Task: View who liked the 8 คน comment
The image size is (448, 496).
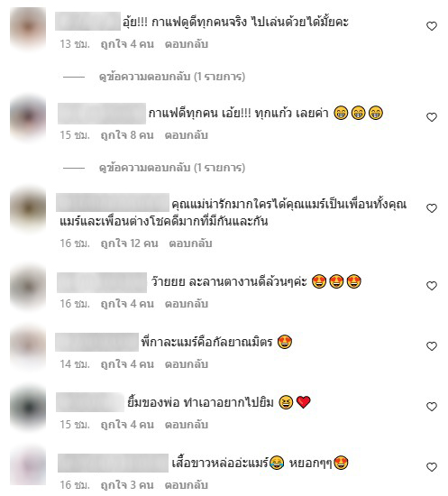Action: coord(127,135)
